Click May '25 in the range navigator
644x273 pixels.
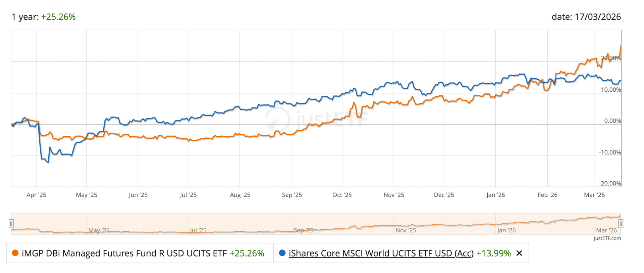(x=99, y=230)
